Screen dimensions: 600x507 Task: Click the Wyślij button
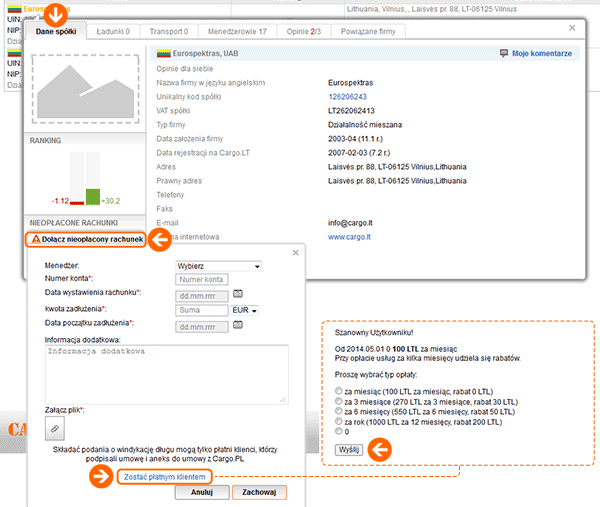(x=349, y=449)
